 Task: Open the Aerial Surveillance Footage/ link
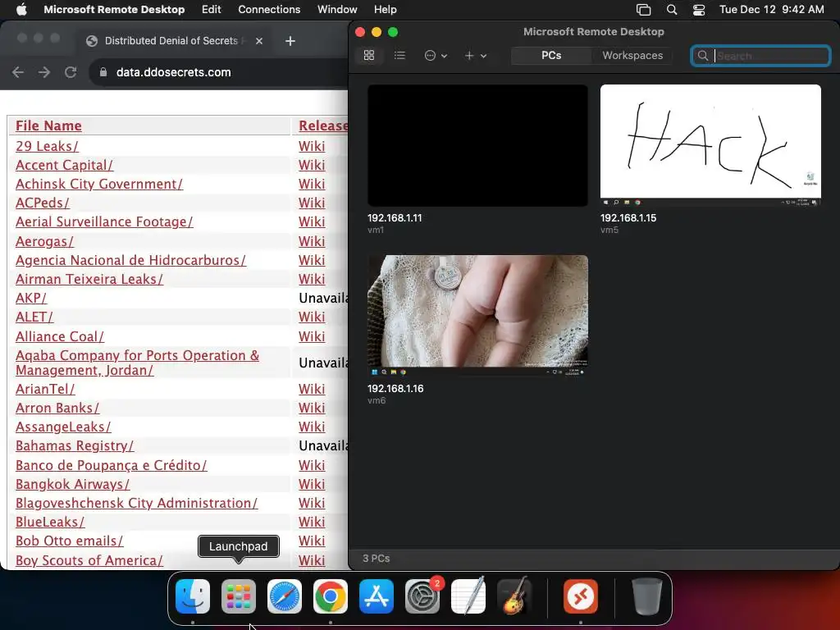pyautogui.click(x=104, y=221)
